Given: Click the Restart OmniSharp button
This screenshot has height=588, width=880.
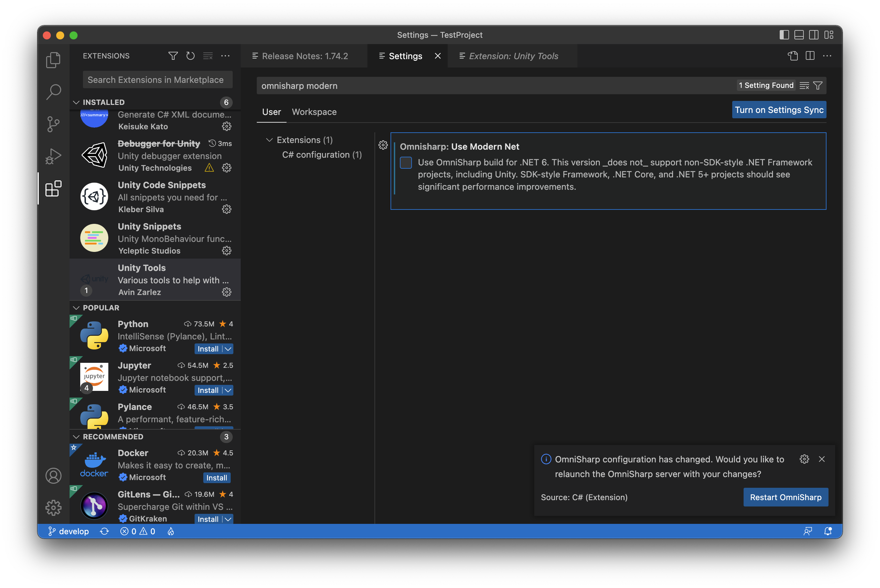Looking at the screenshot, I should [x=785, y=497].
